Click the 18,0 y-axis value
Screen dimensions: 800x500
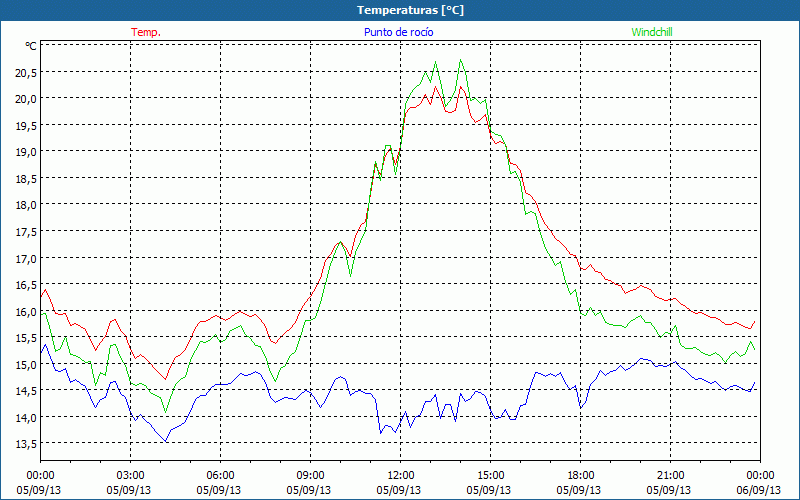coord(26,206)
